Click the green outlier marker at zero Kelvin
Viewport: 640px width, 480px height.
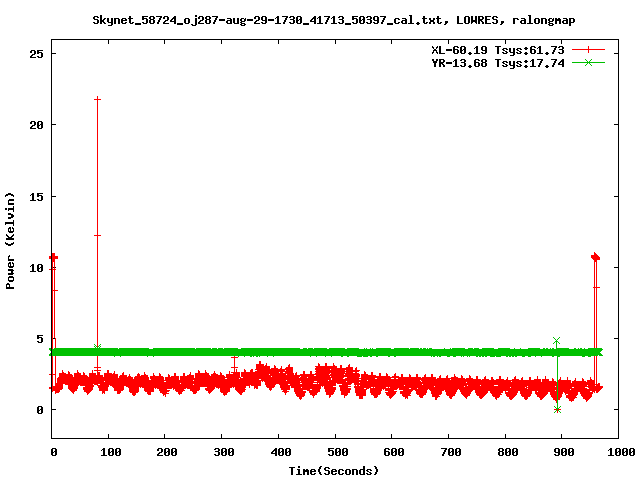(557, 409)
